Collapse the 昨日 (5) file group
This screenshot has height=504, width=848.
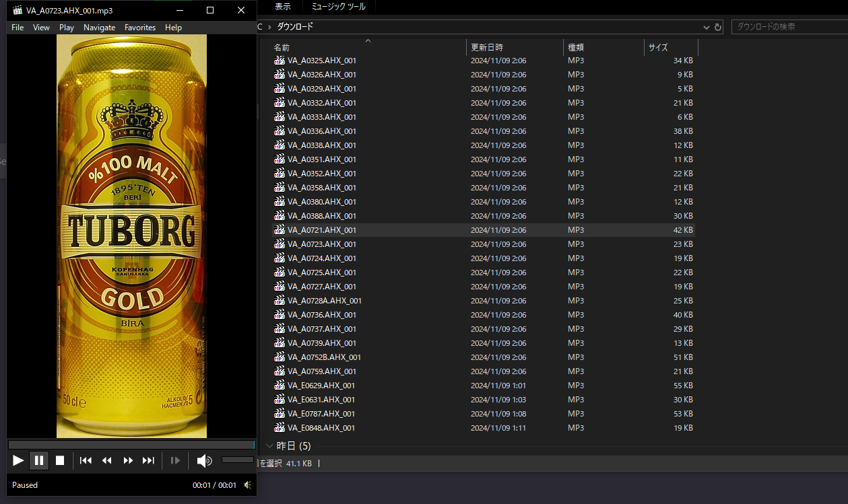(x=270, y=445)
